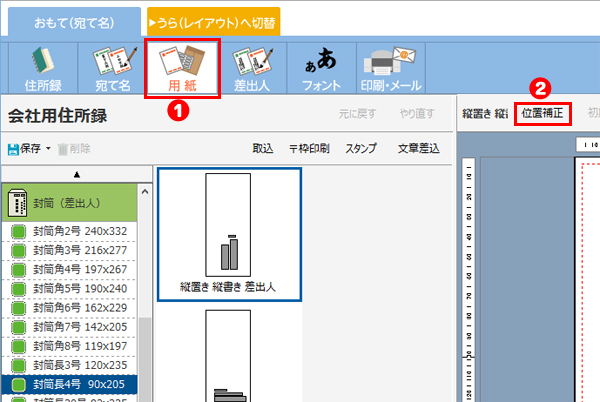600x402 pixels.
Task: Click the 〒枠印刷 button
Action: [x=309, y=148]
